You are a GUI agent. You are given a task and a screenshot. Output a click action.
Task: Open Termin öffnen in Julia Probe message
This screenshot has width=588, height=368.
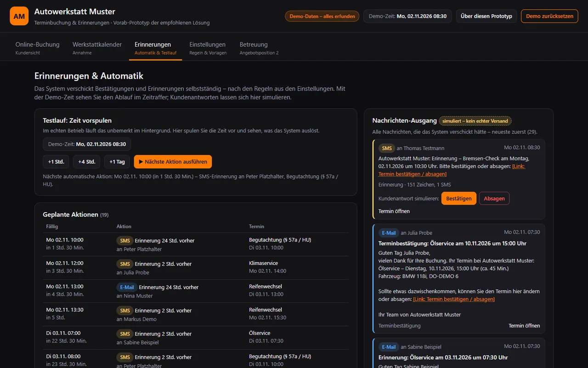click(524, 326)
